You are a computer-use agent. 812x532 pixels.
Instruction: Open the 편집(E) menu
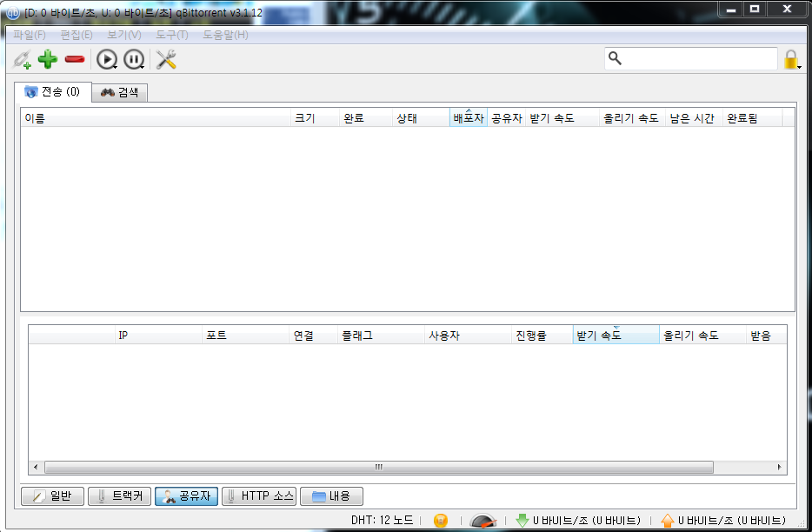point(77,35)
